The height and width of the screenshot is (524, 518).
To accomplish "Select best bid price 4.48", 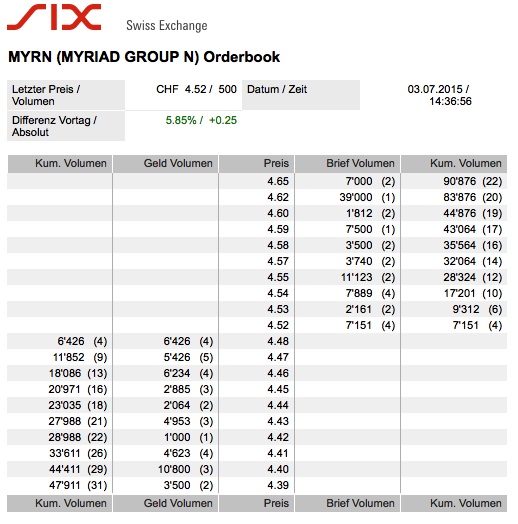I will (278, 341).
